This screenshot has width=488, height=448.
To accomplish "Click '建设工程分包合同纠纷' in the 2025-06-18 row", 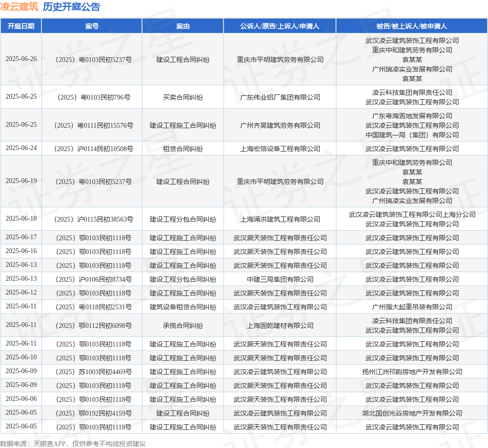I will pos(183,220).
